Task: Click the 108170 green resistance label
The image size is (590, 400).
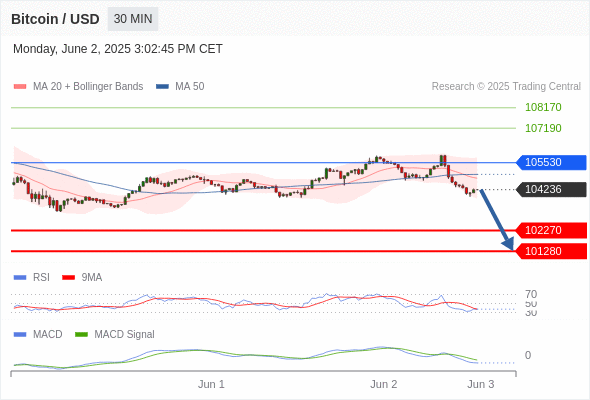Action: coord(543,107)
